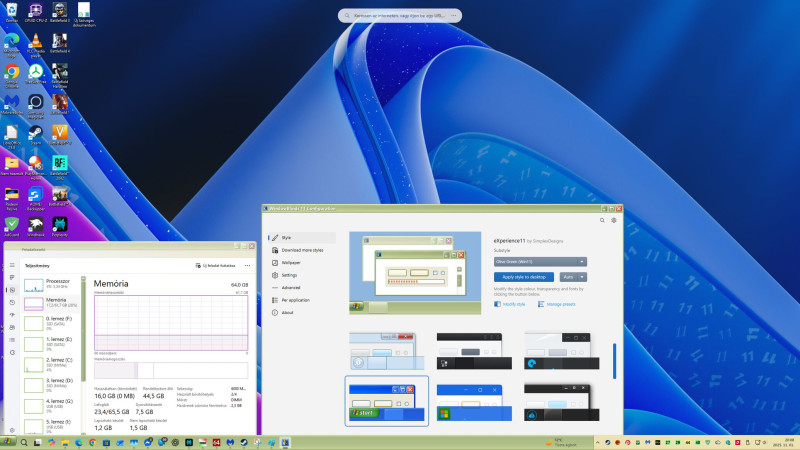Select Google Chrome desktop icon

pyautogui.click(x=12, y=75)
